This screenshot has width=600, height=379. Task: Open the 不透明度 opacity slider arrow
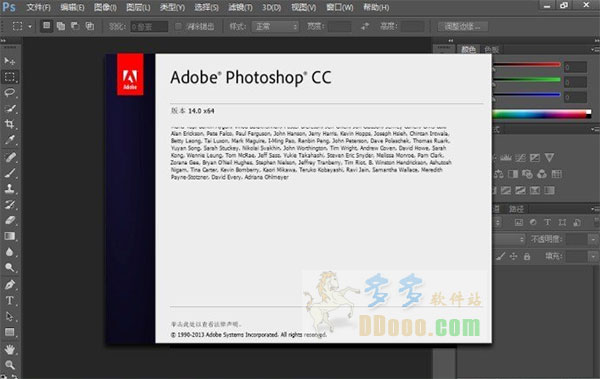click(x=593, y=240)
